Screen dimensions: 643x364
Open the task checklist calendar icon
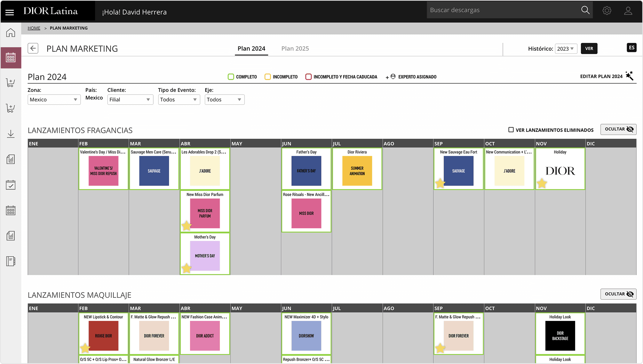tap(10, 185)
